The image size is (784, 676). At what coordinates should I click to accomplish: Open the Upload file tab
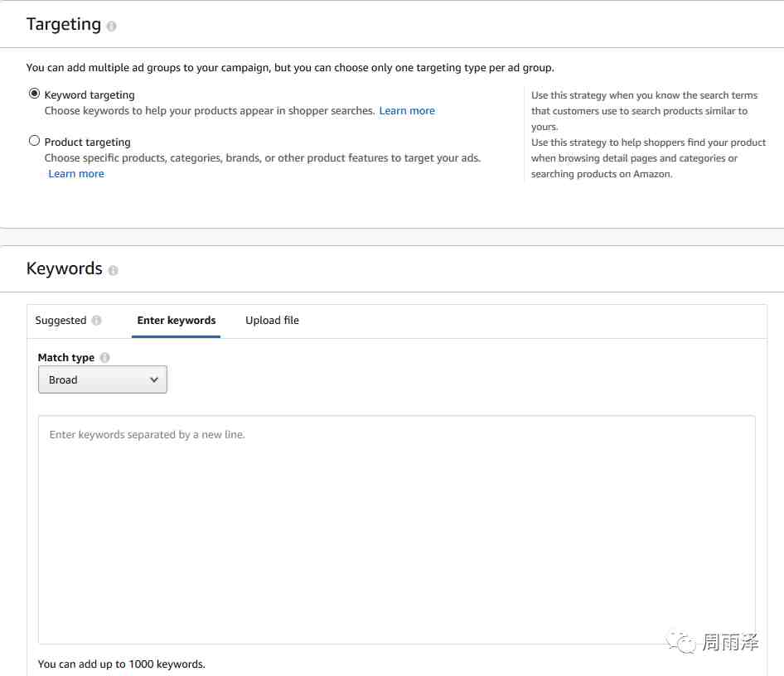[x=272, y=321]
